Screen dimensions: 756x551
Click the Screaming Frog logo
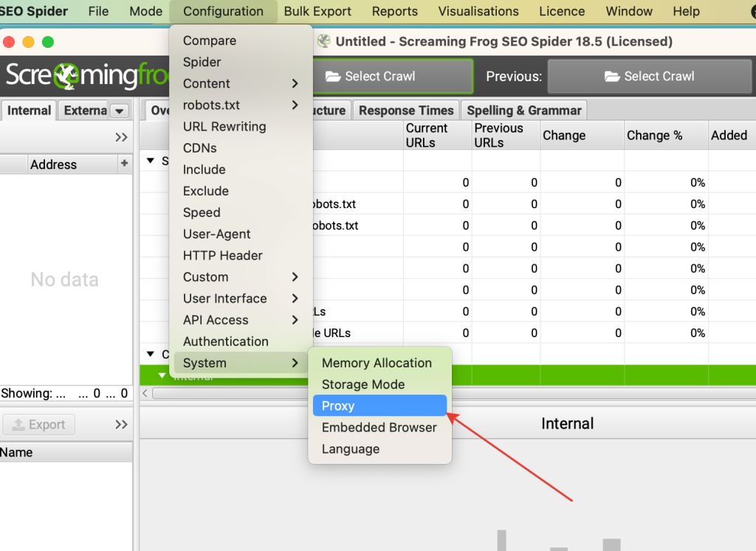pos(81,76)
